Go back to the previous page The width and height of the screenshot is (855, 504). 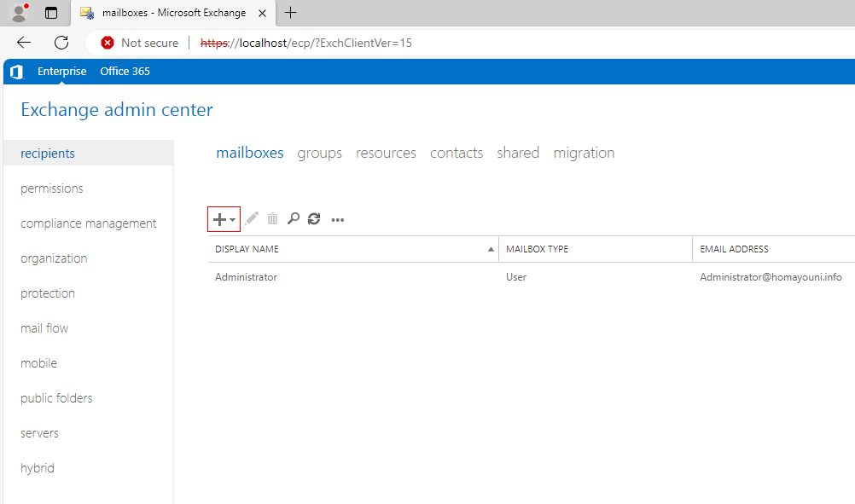point(24,43)
